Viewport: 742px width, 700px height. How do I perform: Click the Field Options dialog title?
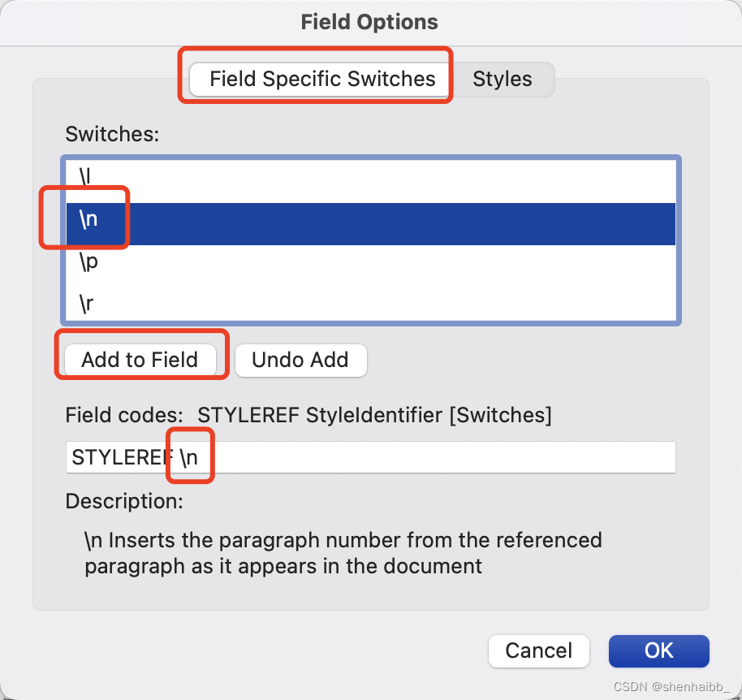369,22
